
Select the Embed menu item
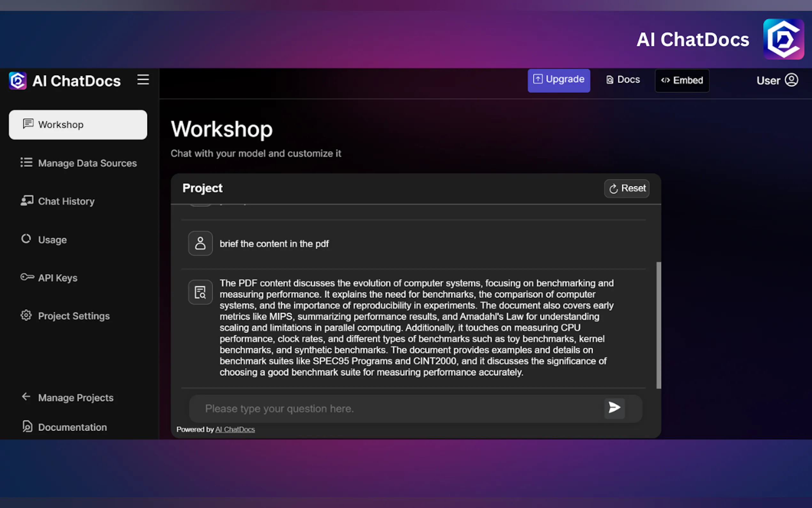[x=682, y=80]
